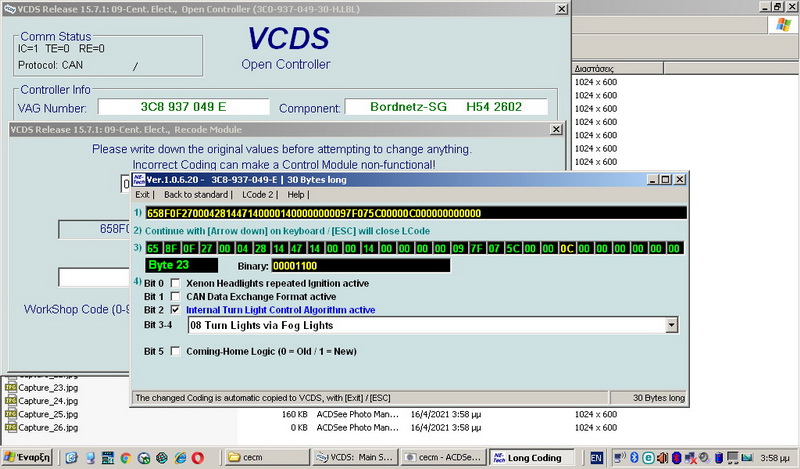Click the blue Bluetooth tray icon
Image resolution: width=800 pixels, height=469 pixels.
tap(634, 457)
